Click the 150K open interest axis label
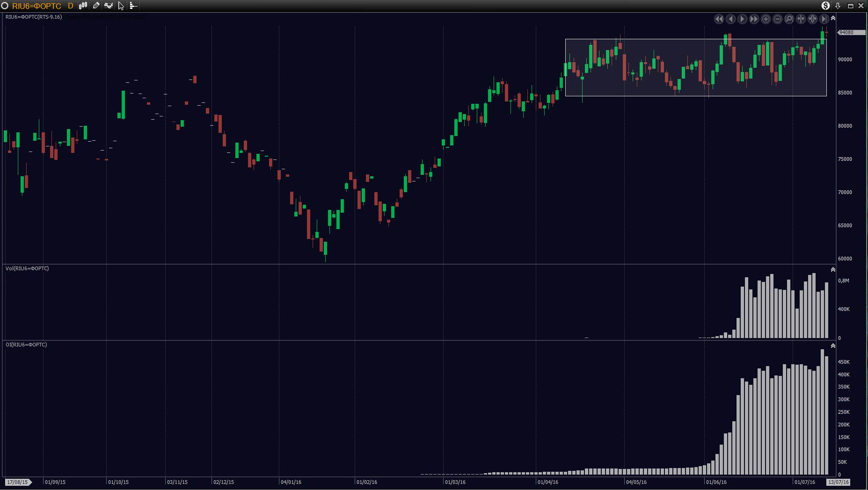 click(x=844, y=438)
